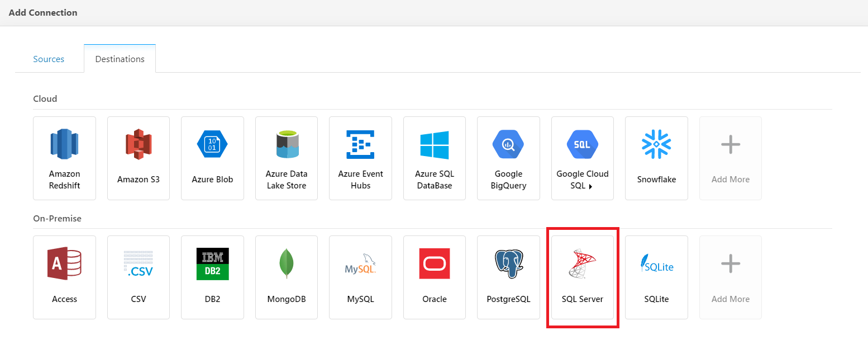Click the PostgreSQL elephant icon
This screenshot has height=349, width=868.
tap(508, 263)
